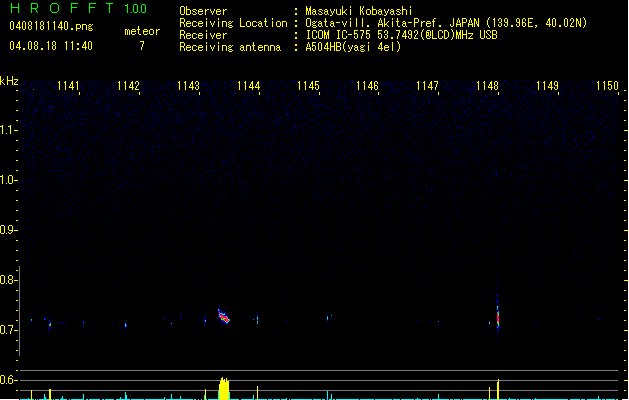
Task: Click the 0.9 kHz frequency label
Action: (x=8, y=230)
